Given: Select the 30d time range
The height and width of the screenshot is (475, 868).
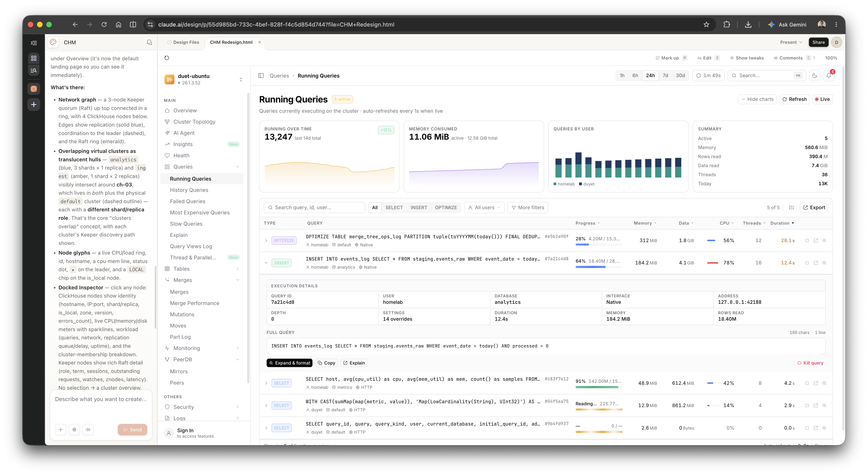Looking at the screenshot, I should 680,76.
